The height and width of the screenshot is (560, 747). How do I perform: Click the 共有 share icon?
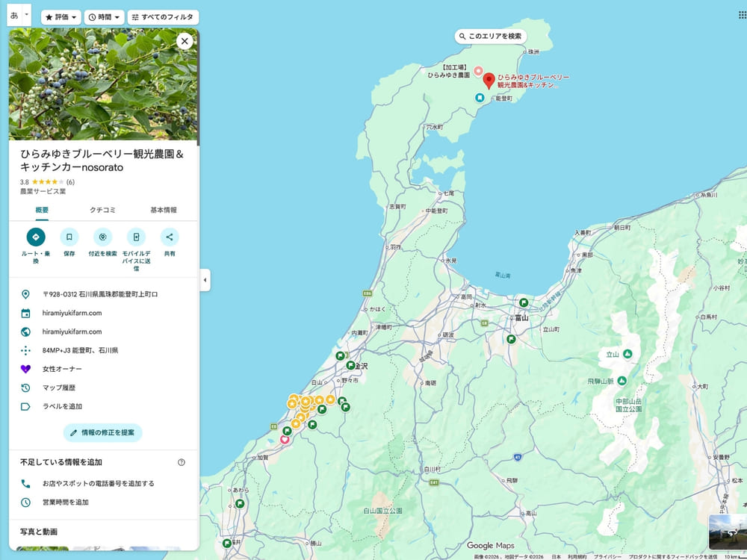[170, 237]
